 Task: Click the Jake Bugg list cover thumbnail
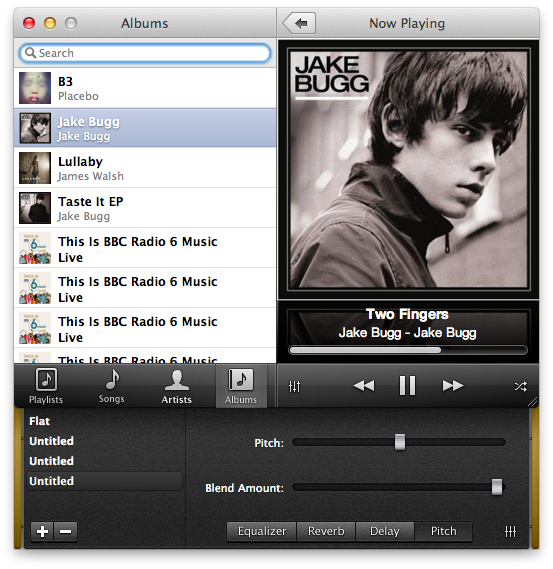pyautogui.click(x=35, y=128)
